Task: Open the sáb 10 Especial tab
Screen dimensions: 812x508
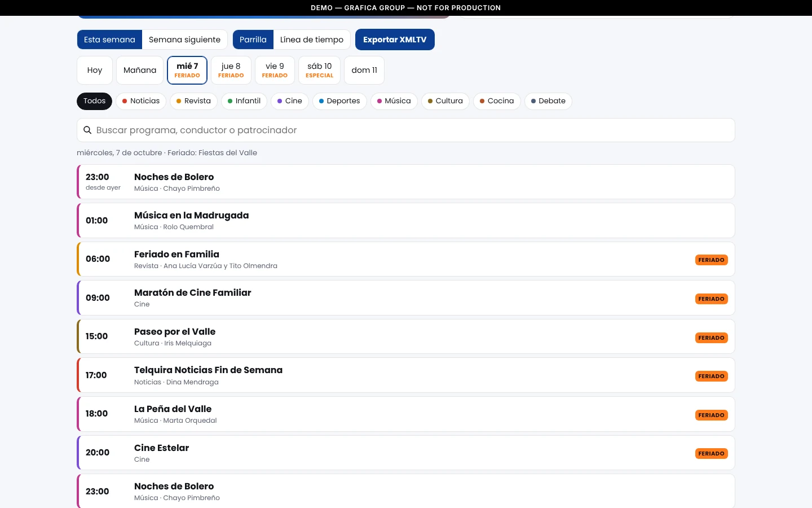Action: (320, 70)
